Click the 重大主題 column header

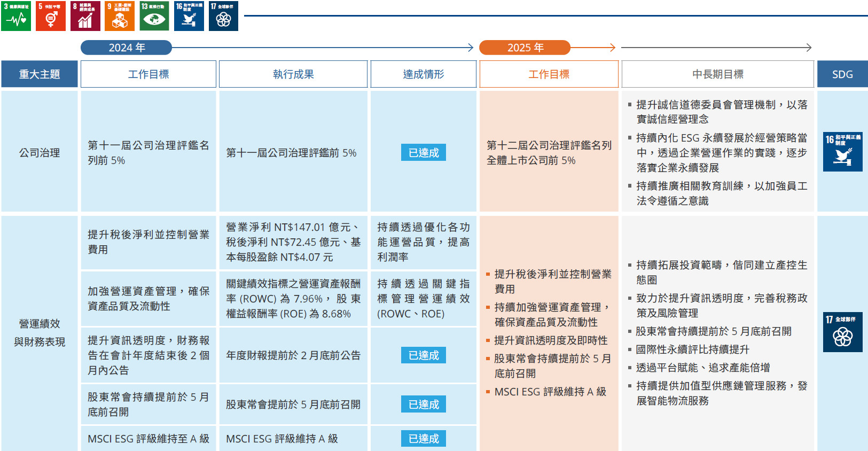[40, 74]
